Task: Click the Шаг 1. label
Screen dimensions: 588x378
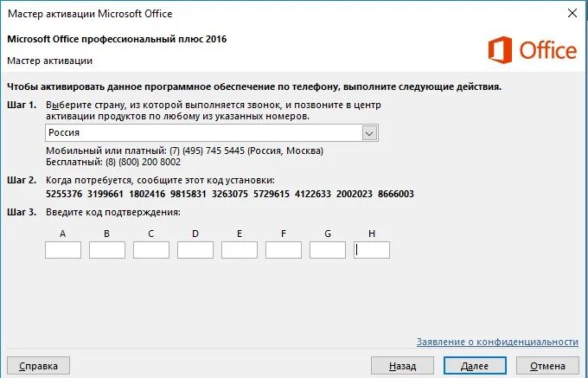Action: [x=22, y=105]
